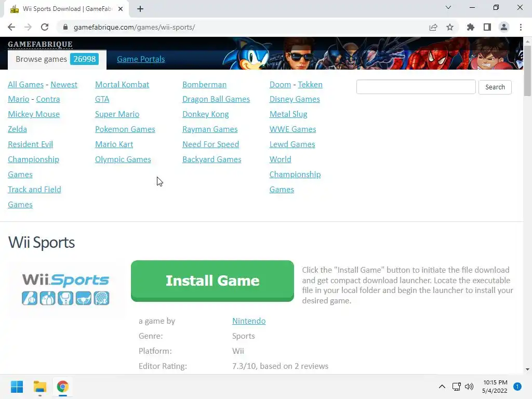532x399 pixels.
Task: Select the Browse games tab
Action: [57, 59]
